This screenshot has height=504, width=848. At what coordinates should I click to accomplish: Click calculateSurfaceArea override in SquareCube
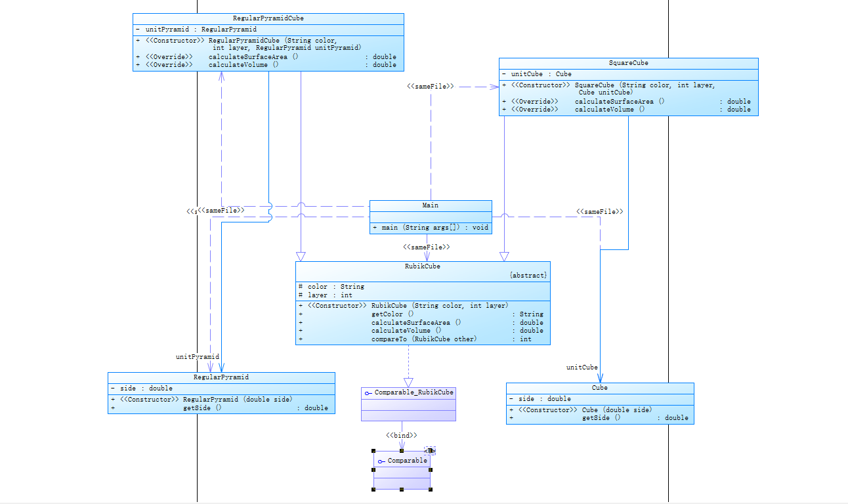point(626,102)
